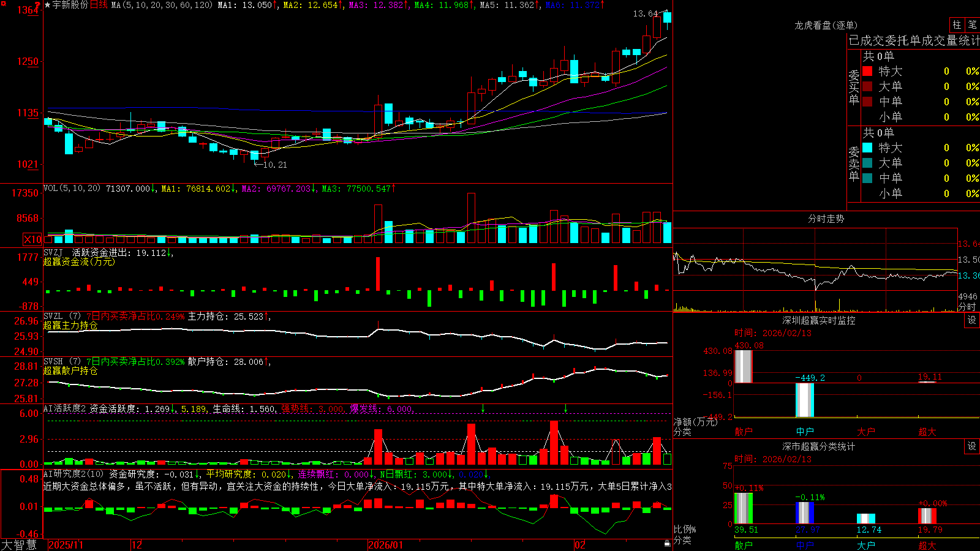
Task: Select 大户 in 深市超赢分类统计 chart
Action: click(x=866, y=545)
